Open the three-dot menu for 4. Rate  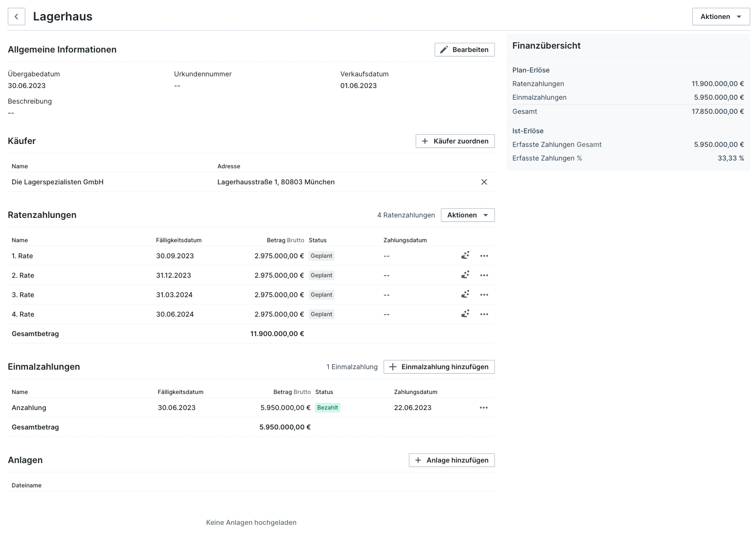pos(484,314)
